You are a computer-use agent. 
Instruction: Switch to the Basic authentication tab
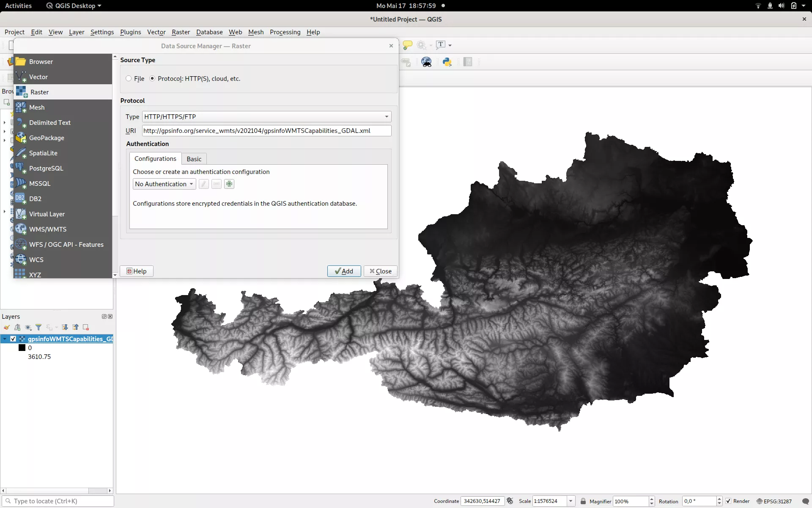point(194,159)
